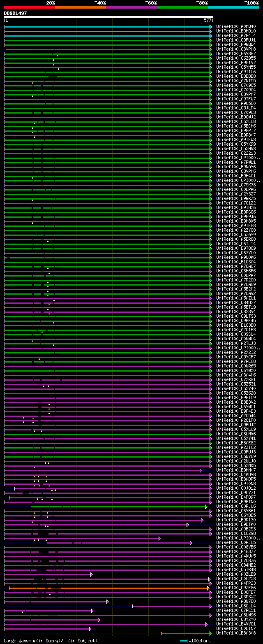This screenshot has width=263, height=644.
Task: Click the orange alignment bar of C9ZE86
Action: tap(109, 588)
